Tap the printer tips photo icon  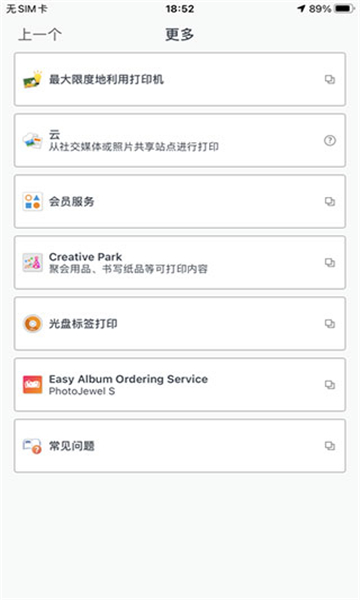click(33, 80)
